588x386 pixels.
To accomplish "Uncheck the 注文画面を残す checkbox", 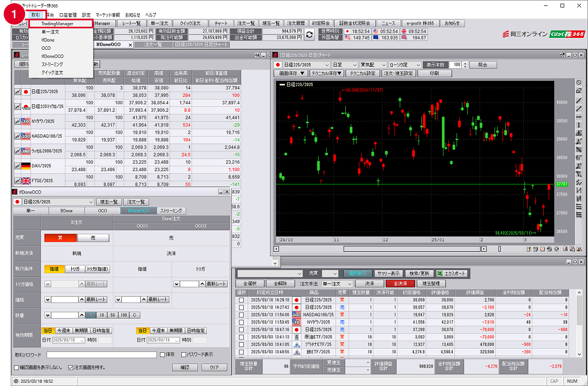I will [71, 367].
